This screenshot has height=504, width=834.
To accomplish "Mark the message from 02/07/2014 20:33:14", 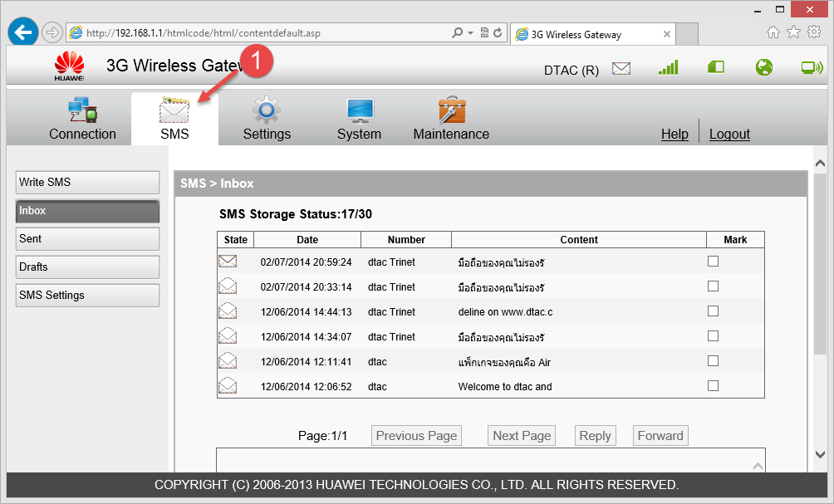I will (x=714, y=286).
